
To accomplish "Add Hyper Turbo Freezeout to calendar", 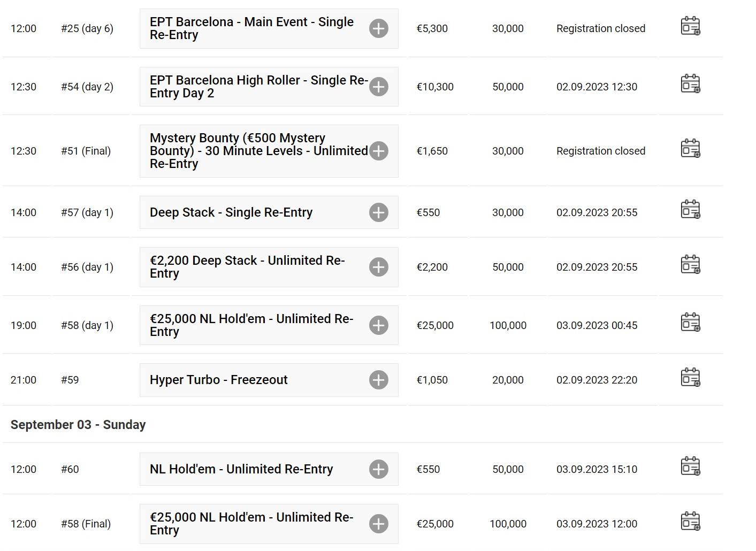I will click(x=690, y=377).
